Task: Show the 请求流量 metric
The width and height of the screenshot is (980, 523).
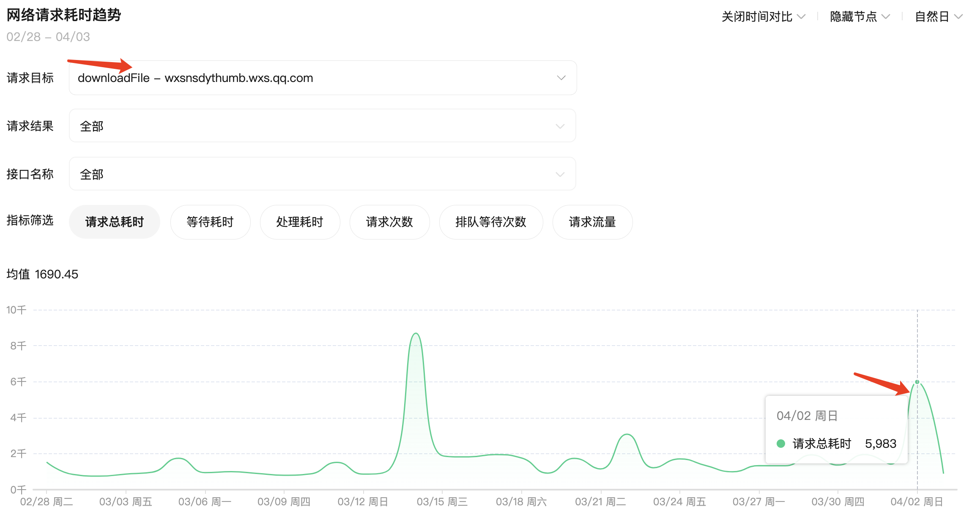Action: point(592,222)
